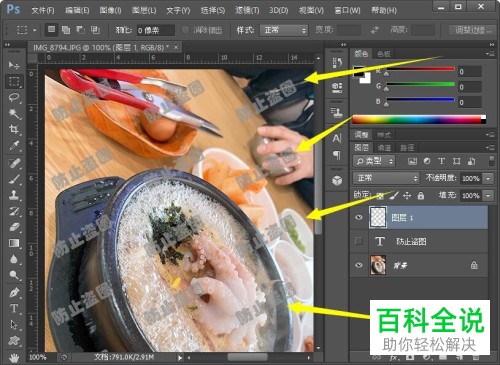Click the color spectrum ramp
Screen dimensions: 500x365
click(x=419, y=120)
